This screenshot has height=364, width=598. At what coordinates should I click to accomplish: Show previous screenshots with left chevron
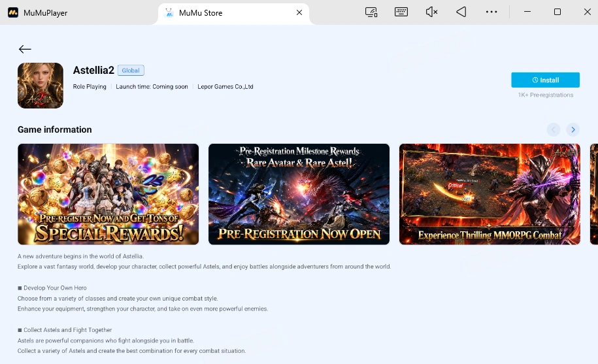pos(554,129)
